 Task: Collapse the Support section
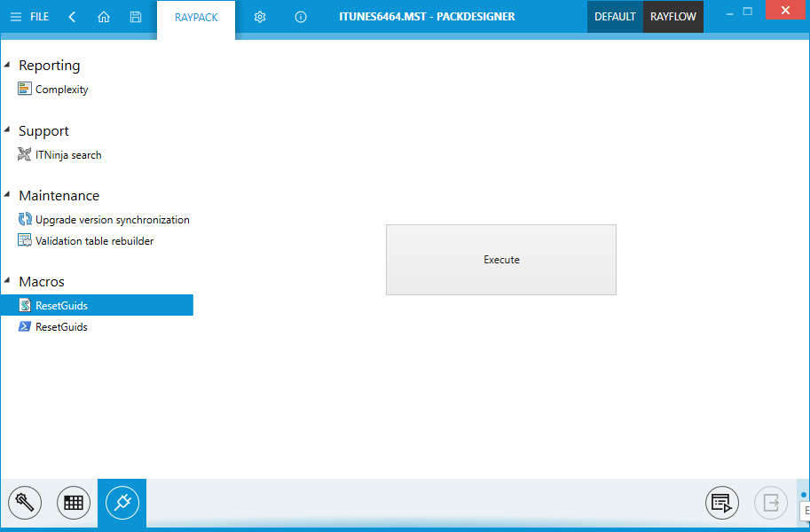coord(8,130)
